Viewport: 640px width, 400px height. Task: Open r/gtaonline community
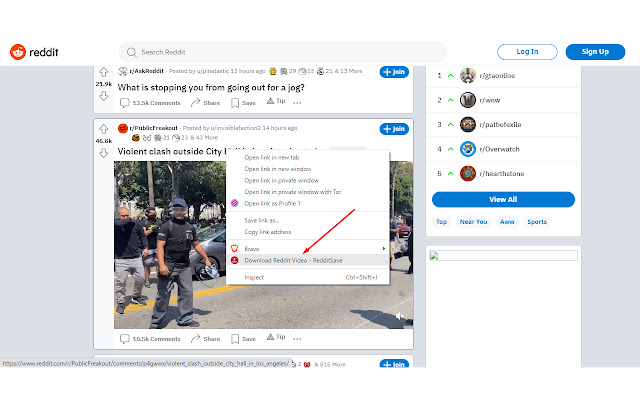[x=497, y=76]
